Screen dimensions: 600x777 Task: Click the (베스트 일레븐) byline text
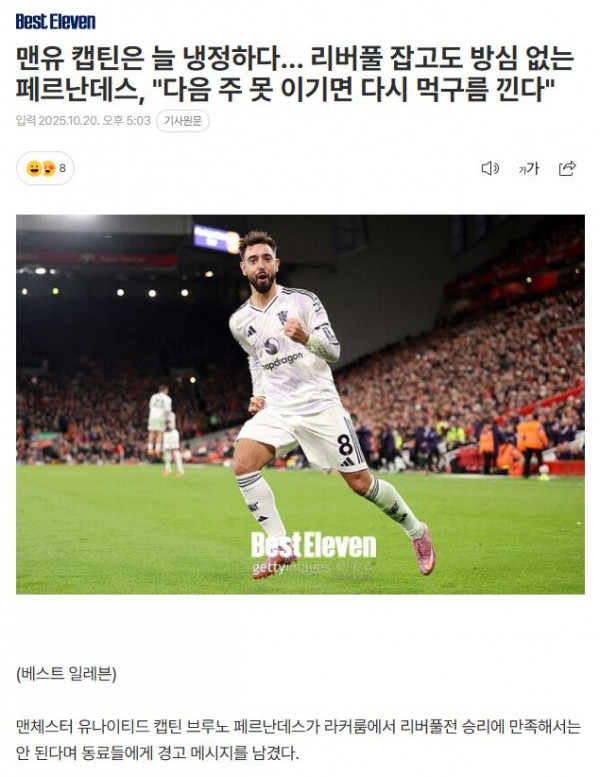66,674
